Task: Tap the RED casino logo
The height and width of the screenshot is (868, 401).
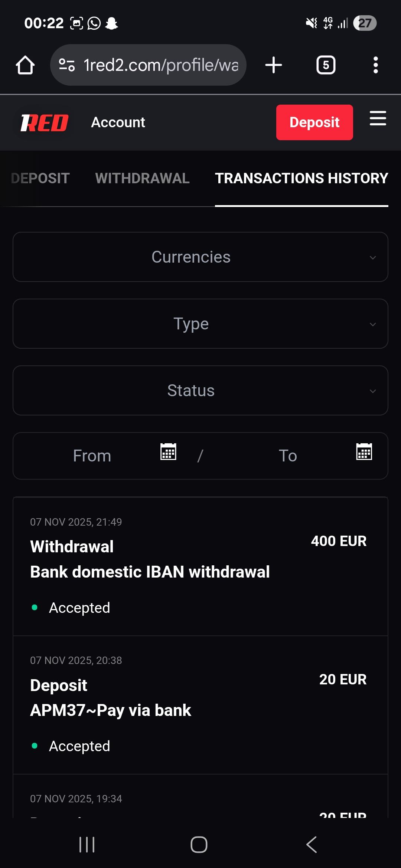Action: [x=45, y=123]
